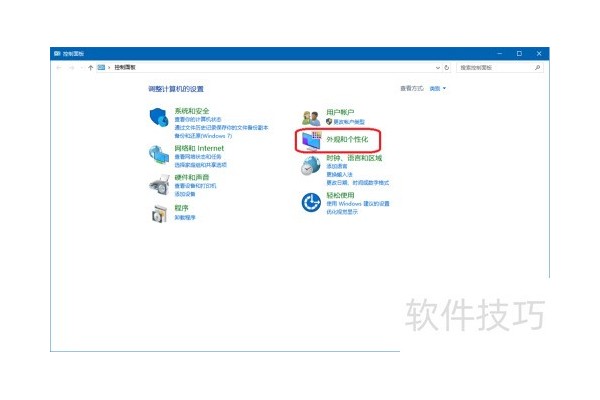Minimize the Control Panel window
600x400 pixels.
[500, 54]
